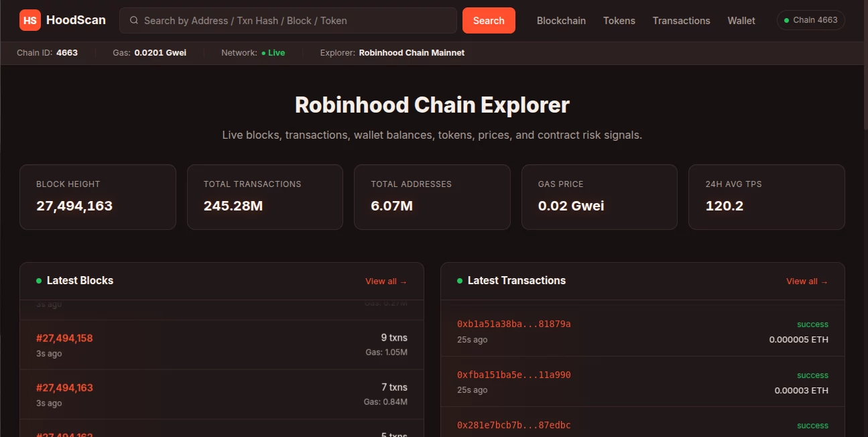The width and height of the screenshot is (868, 437).
Task: Click View all in Latest Blocks
Action: pos(386,282)
